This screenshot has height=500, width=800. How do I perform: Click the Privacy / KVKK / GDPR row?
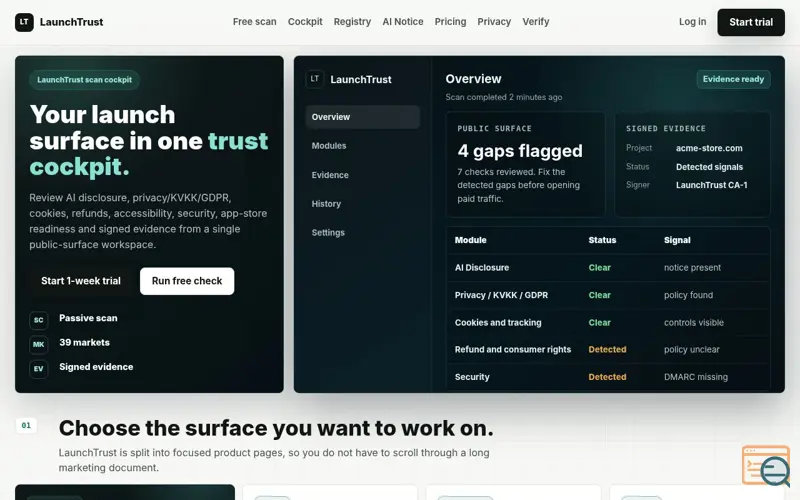[x=608, y=295]
